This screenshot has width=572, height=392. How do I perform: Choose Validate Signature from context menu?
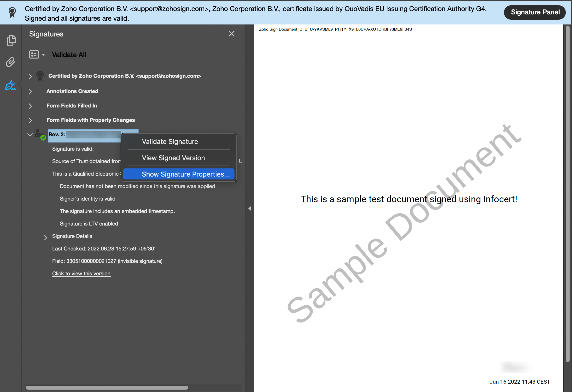click(x=169, y=142)
